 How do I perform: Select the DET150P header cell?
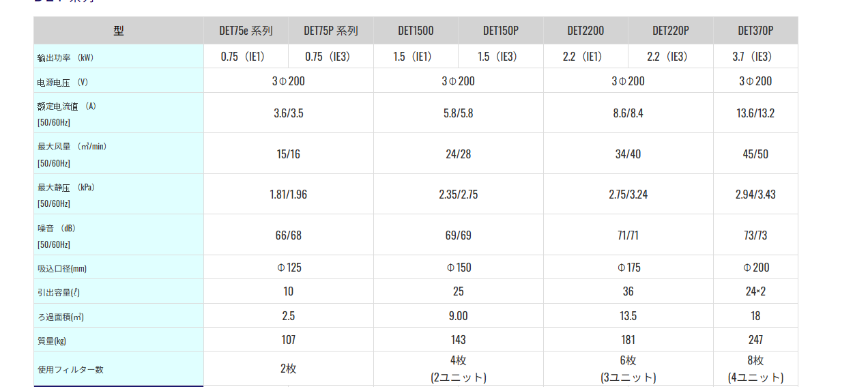501,31
